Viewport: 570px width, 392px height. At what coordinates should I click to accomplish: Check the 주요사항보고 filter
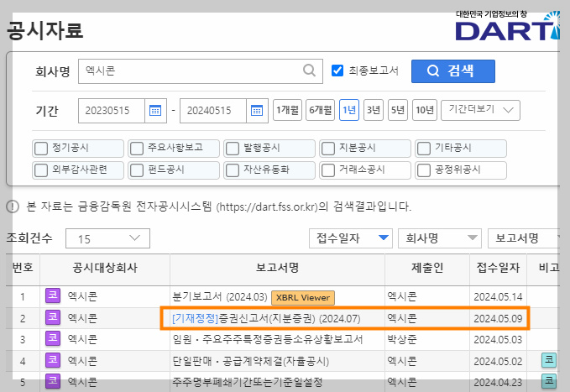pos(137,149)
